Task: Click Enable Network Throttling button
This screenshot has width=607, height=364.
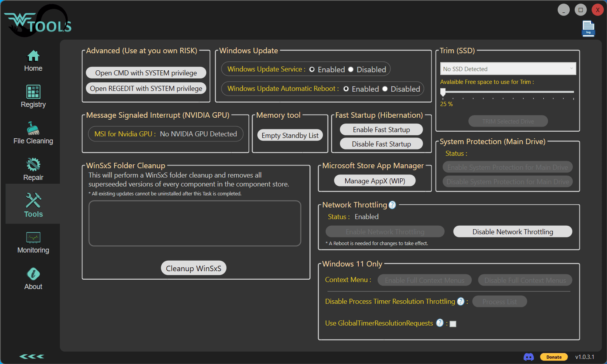Action: click(385, 232)
